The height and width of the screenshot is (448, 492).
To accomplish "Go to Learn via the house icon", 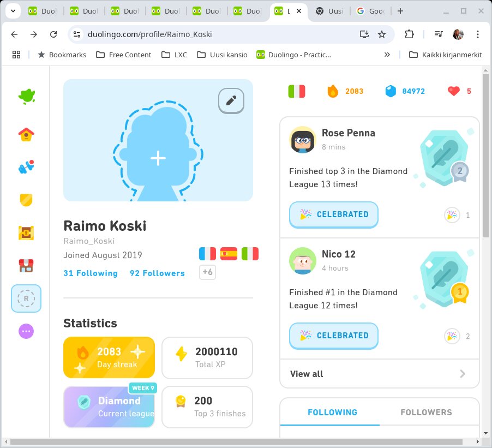I will 26,134.
